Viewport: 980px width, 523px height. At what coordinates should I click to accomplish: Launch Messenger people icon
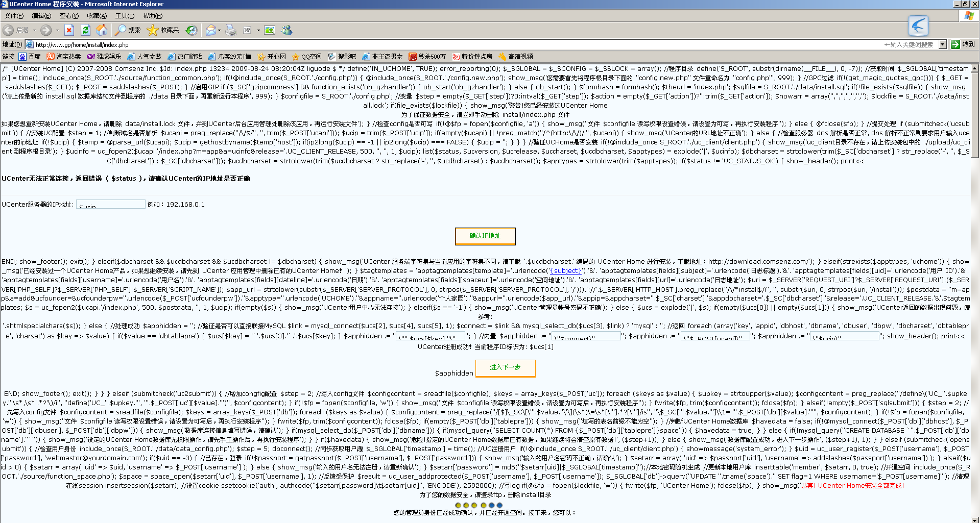pos(287,30)
